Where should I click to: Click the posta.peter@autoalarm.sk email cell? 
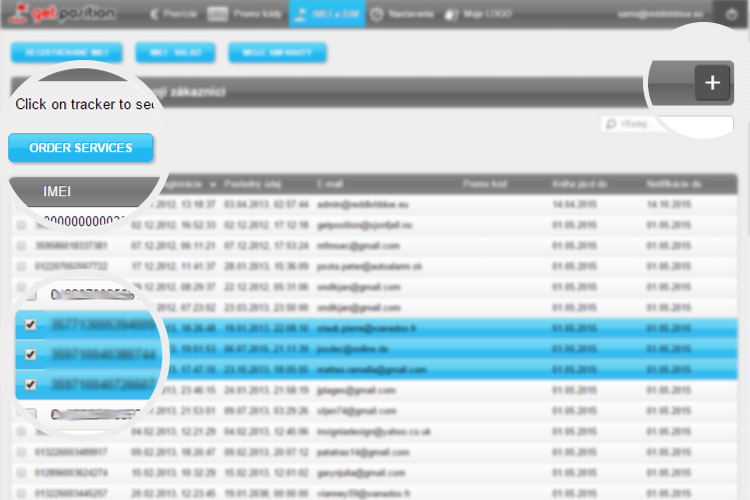(369, 267)
